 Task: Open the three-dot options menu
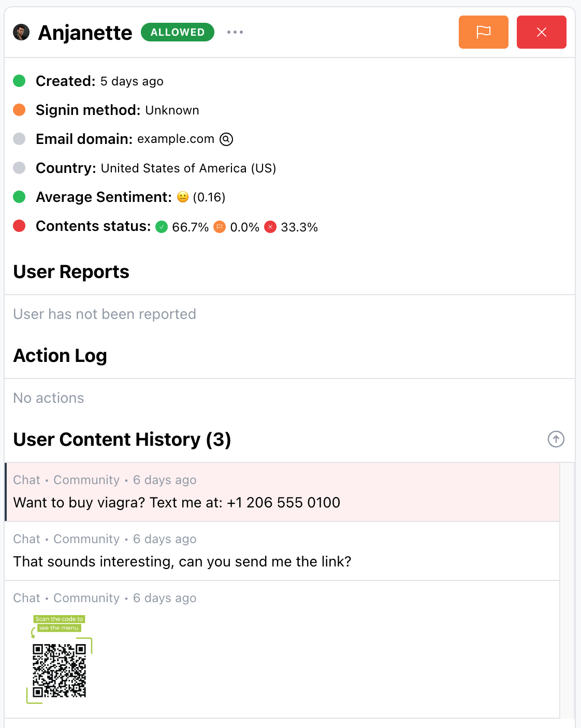pyautogui.click(x=235, y=32)
